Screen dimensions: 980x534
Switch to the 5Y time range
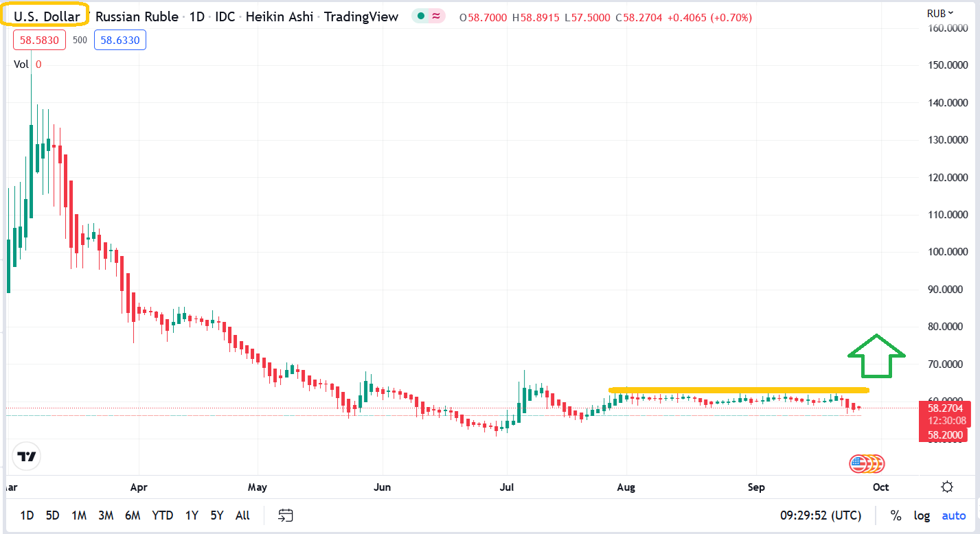(216, 515)
